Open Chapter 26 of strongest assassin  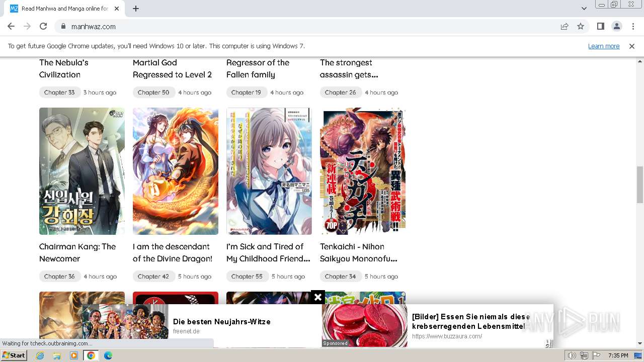click(x=341, y=93)
